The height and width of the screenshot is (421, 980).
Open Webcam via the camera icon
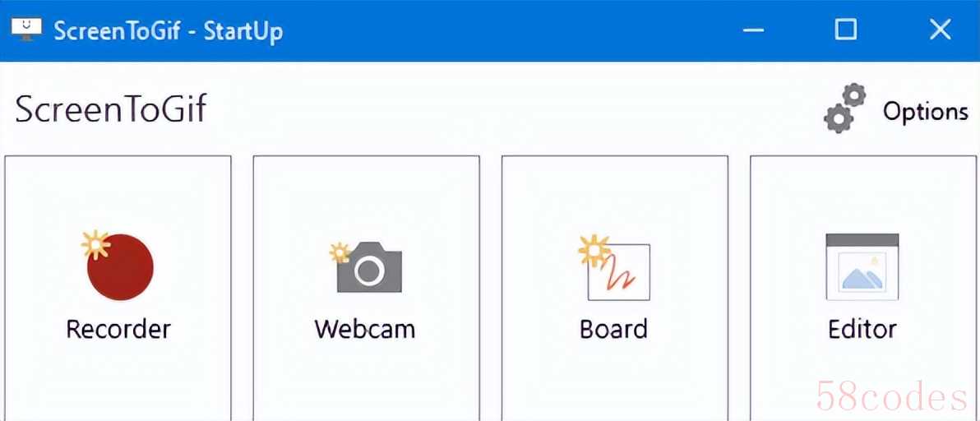369,268
